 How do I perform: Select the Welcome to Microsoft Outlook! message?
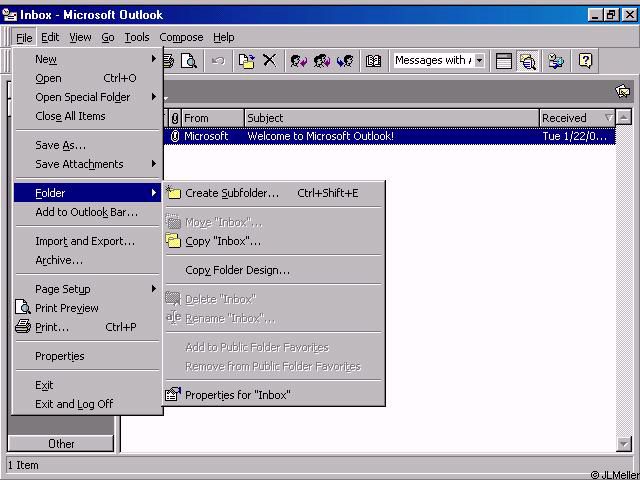[x=390, y=136]
